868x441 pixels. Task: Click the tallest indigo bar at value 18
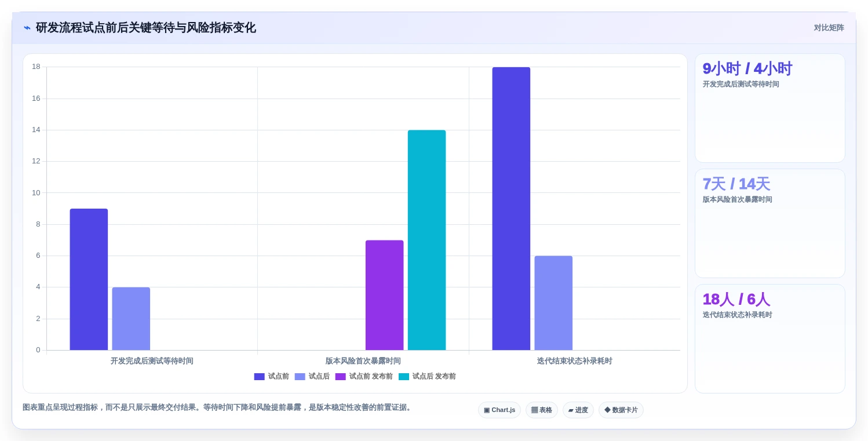pyautogui.click(x=511, y=209)
